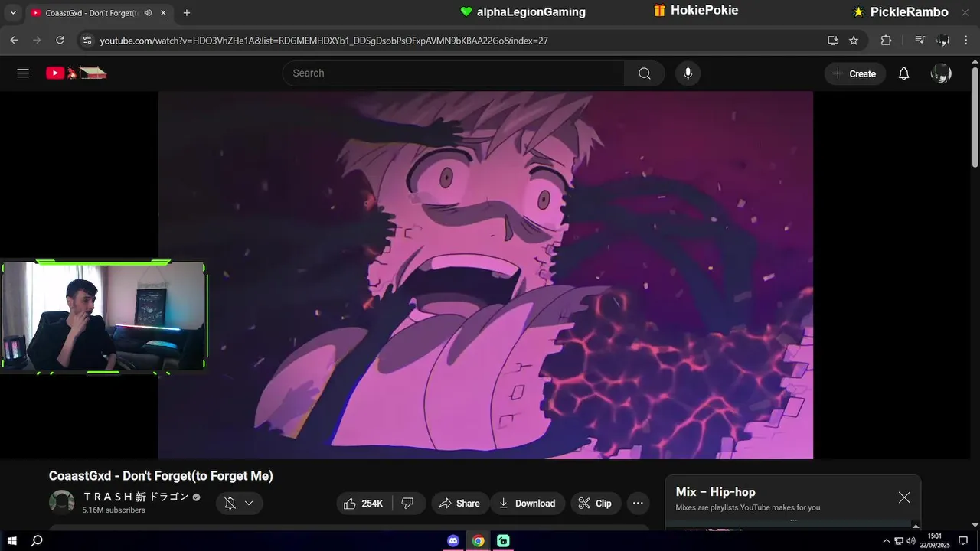The height and width of the screenshot is (551, 980).
Task: Click the video title CoaastGxd - Don't Forget
Action: (161, 476)
